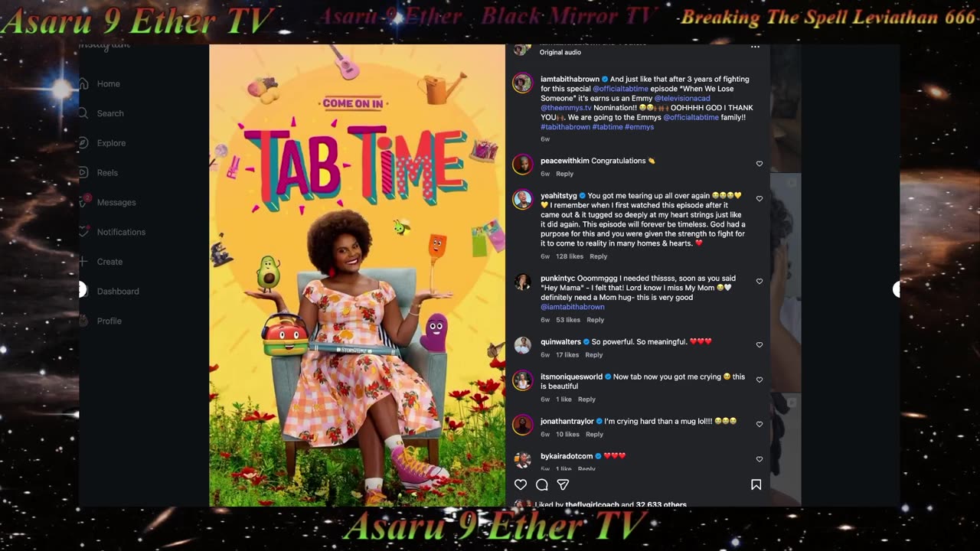Image resolution: width=980 pixels, height=551 pixels.
Task: Like the post with the heart icon
Action: click(x=521, y=484)
